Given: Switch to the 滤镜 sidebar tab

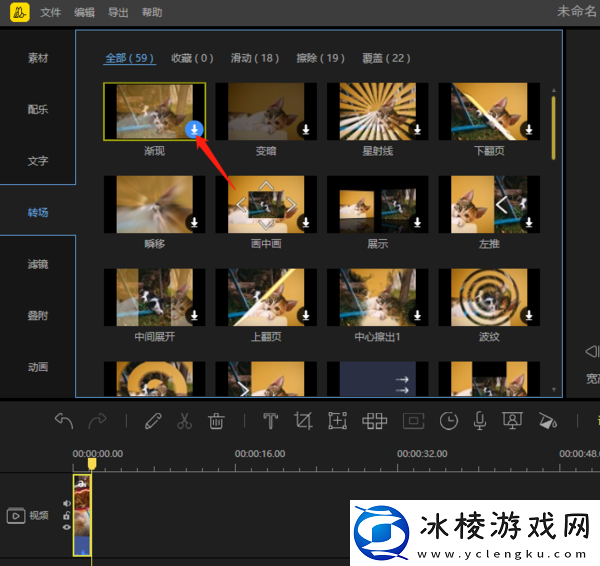Looking at the screenshot, I should tap(38, 264).
